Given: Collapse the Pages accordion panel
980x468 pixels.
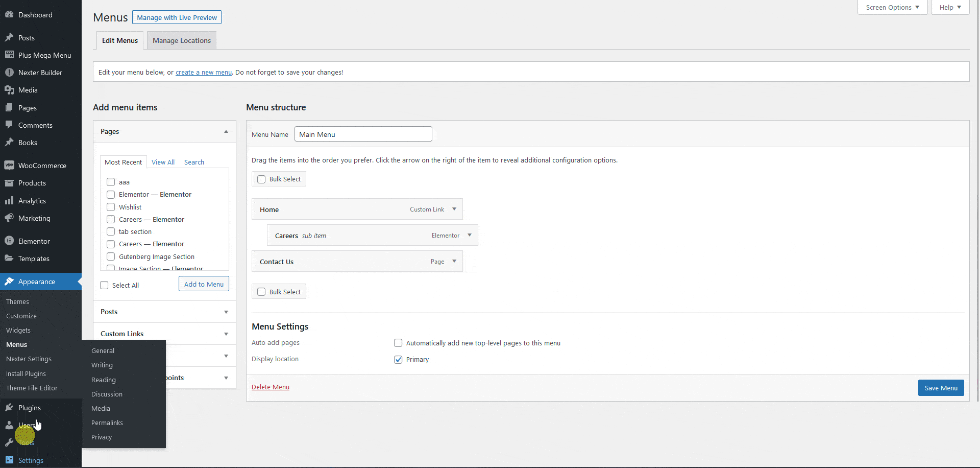Looking at the screenshot, I should pyautogui.click(x=226, y=131).
